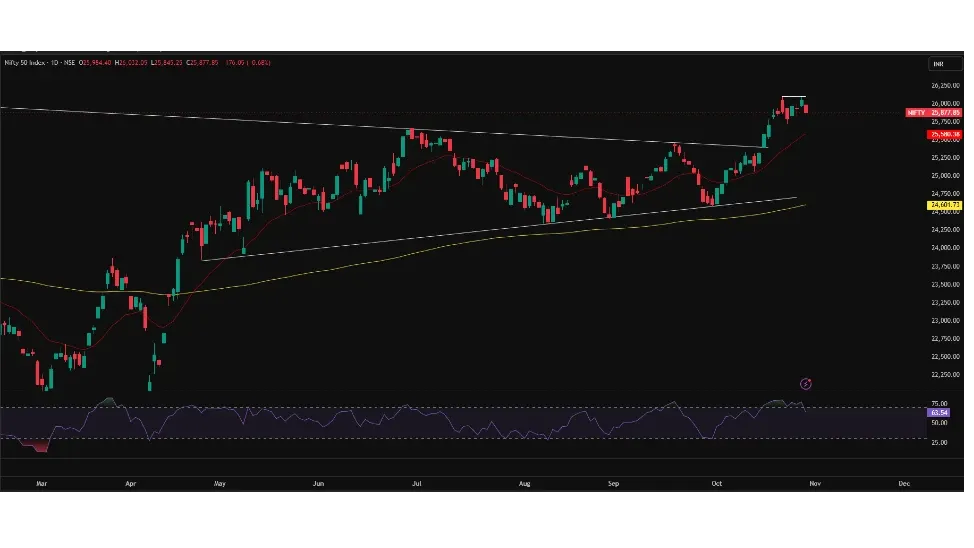Click the 22,250.00 price axis label
This screenshot has width=974, height=548.
tap(945, 375)
